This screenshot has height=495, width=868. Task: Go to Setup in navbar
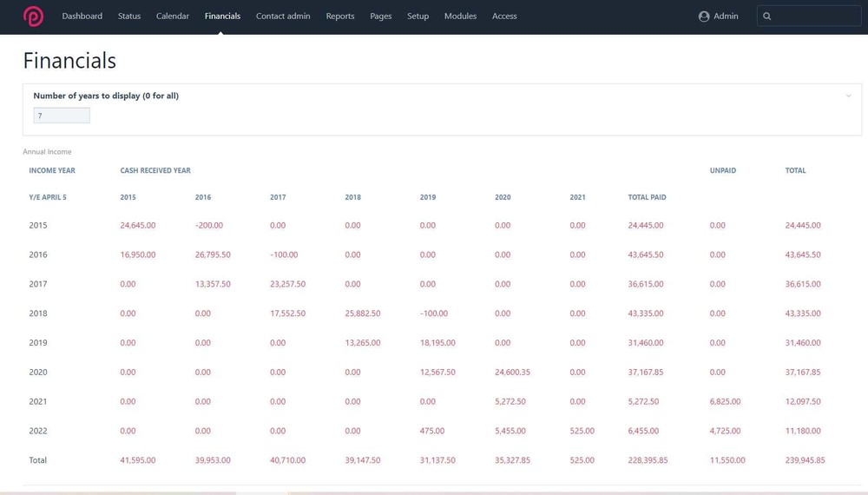pos(418,16)
